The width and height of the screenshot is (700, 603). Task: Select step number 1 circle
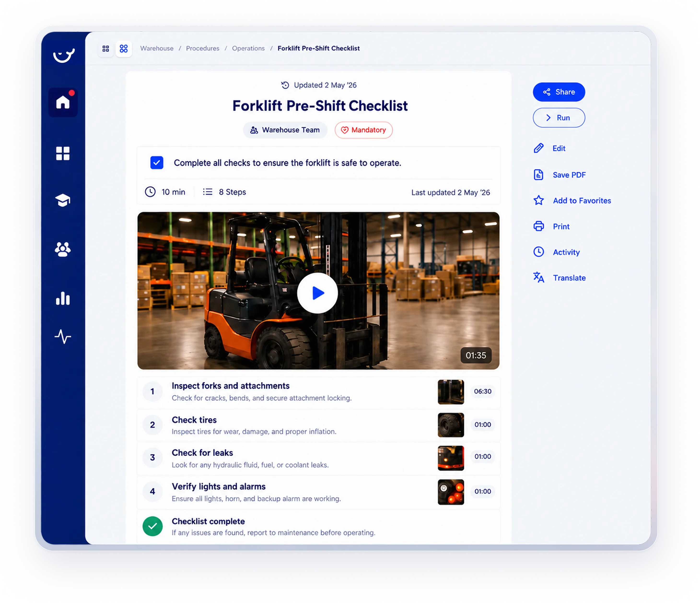tap(153, 391)
